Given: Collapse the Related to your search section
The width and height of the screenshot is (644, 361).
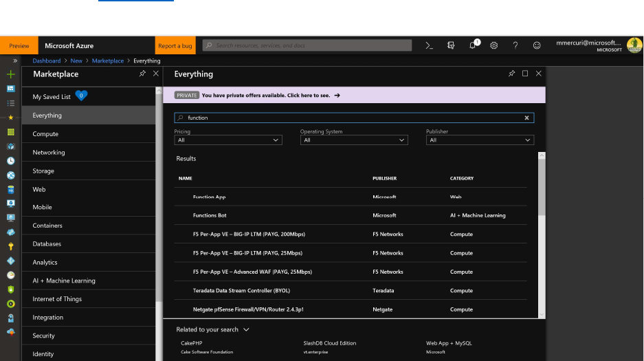Looking at the screenshot, I should (x=246, y=329).
